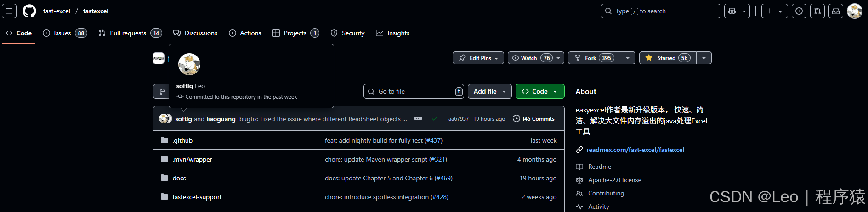Click the fast-excel organization link

pos(57,11)
